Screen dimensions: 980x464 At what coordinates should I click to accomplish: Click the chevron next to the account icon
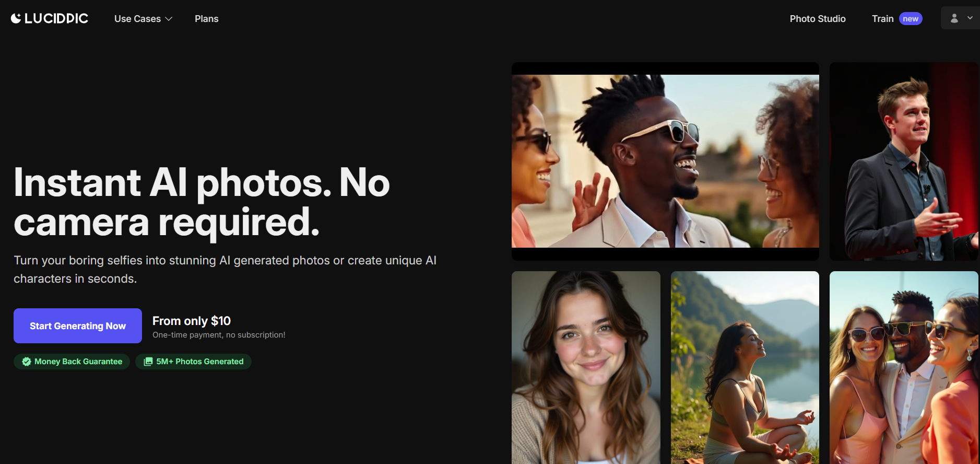click(970, 18)
